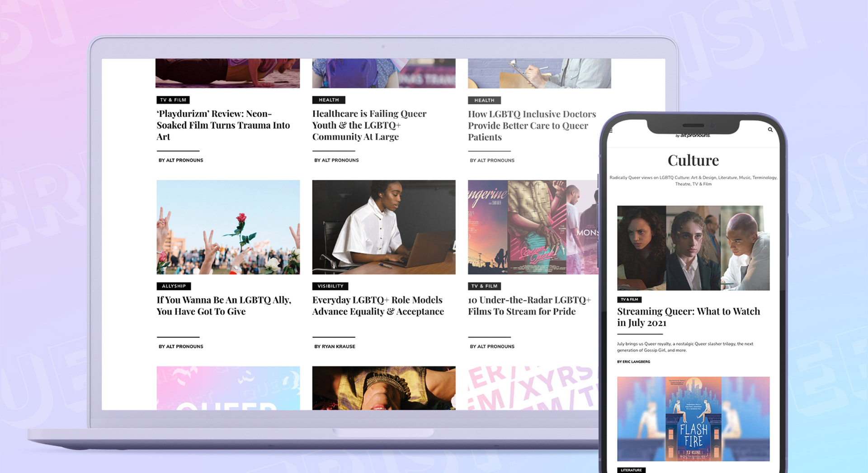Click July brings us Queer royalty excerpt
This screenshot has width=868, height=473.
pos(685,347)
